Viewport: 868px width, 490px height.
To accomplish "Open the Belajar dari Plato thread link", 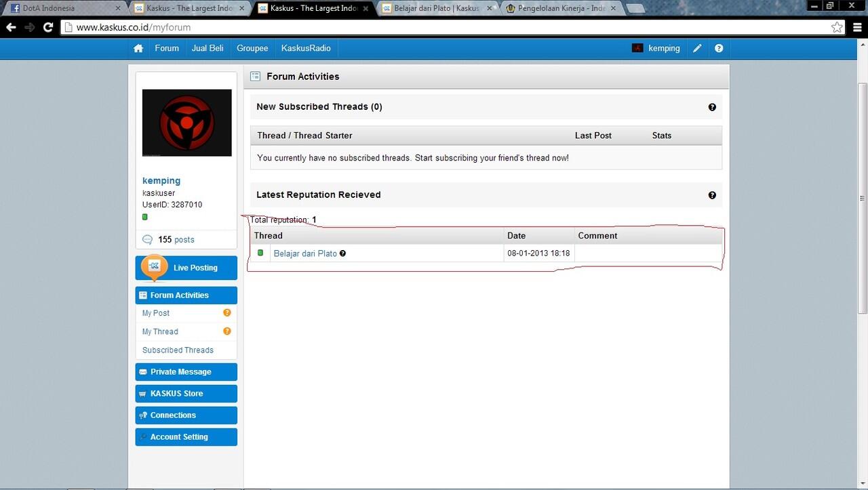I will click(305, 253).
